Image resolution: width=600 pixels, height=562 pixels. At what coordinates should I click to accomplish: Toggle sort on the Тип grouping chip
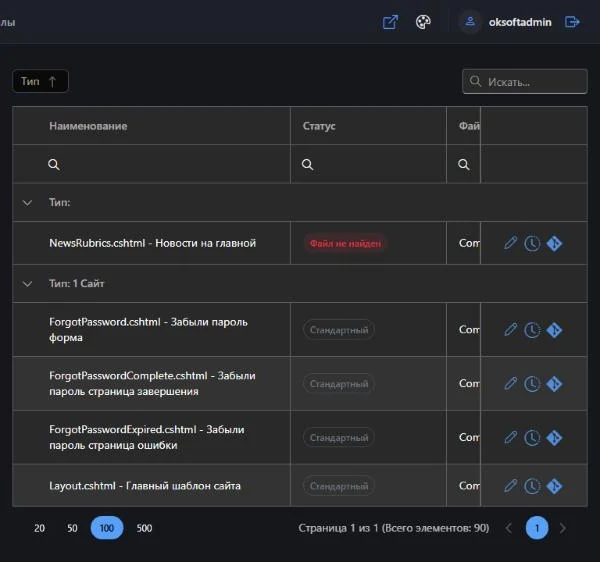tap(40, 81)
